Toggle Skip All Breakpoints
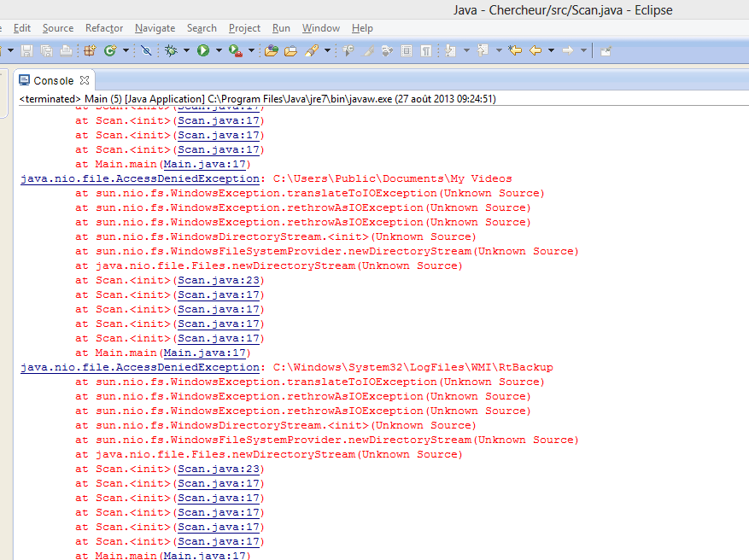749x560 pixels. (145, 50)
